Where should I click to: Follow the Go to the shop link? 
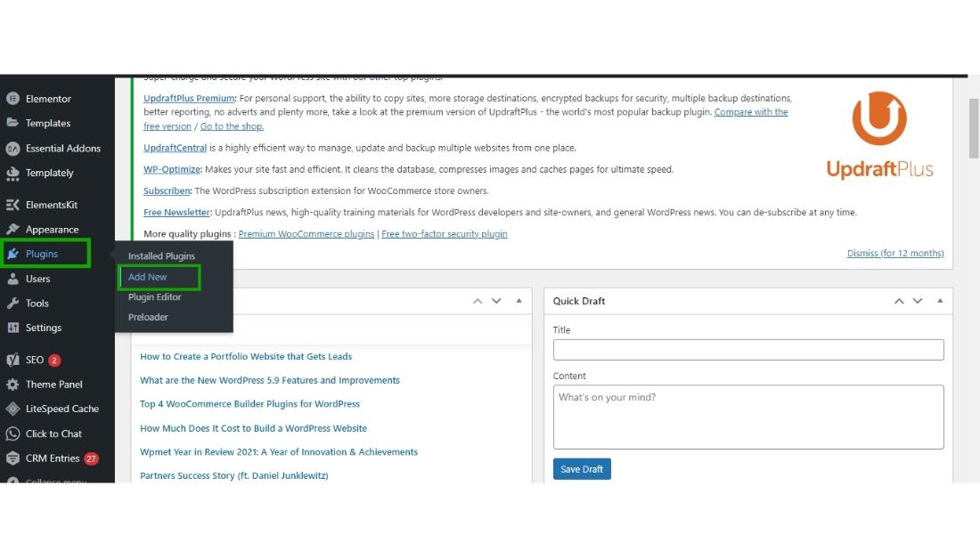[x=232, y=126]
